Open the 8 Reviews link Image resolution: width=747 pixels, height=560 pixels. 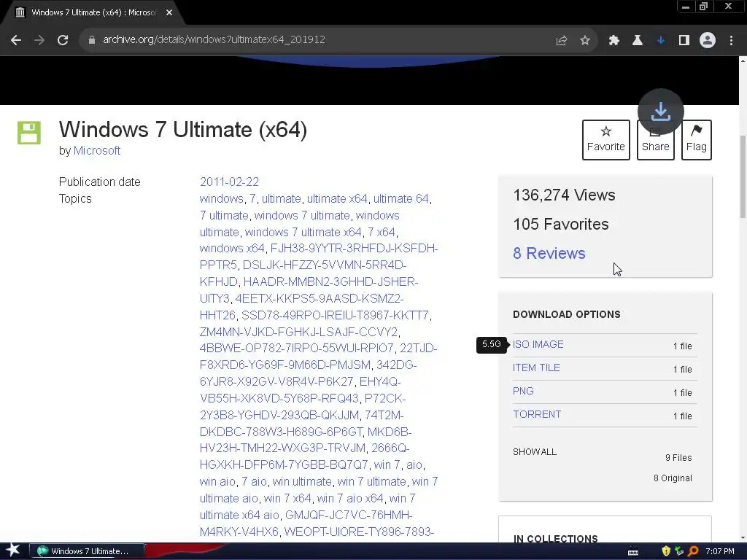click(549, 253)
